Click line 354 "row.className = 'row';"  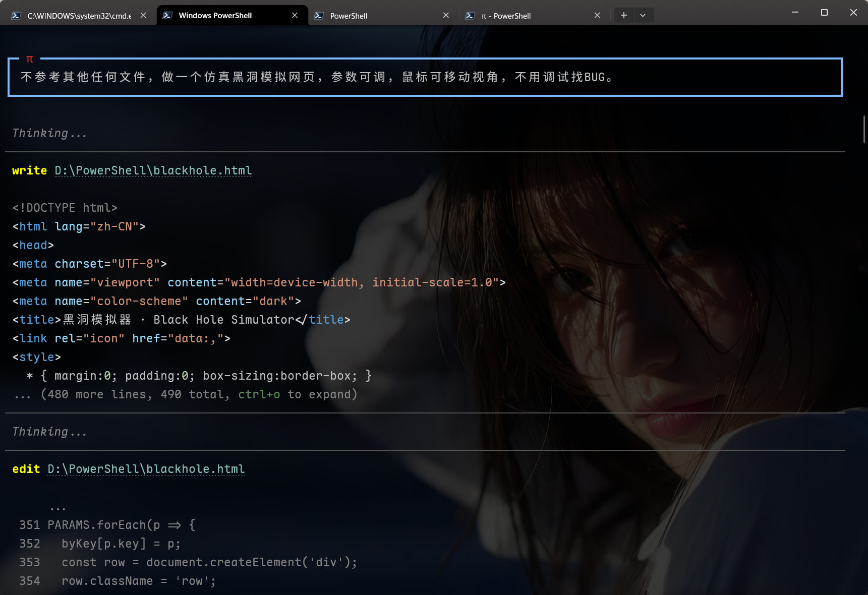point(118,581)
